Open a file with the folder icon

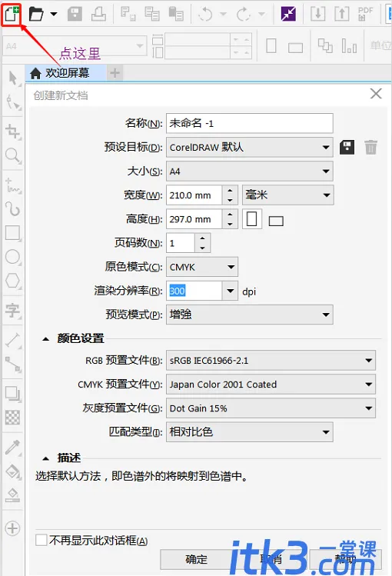point(36,15)
